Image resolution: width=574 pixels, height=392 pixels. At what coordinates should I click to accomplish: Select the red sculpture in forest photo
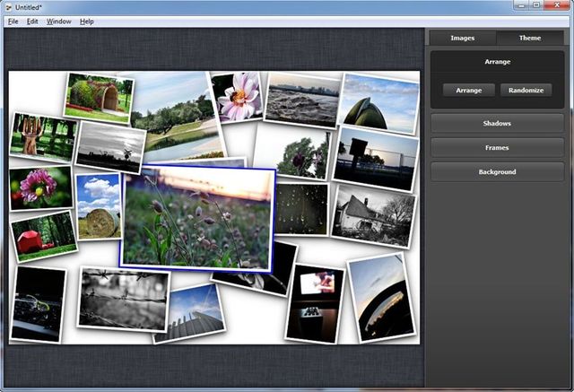[44, 236]
